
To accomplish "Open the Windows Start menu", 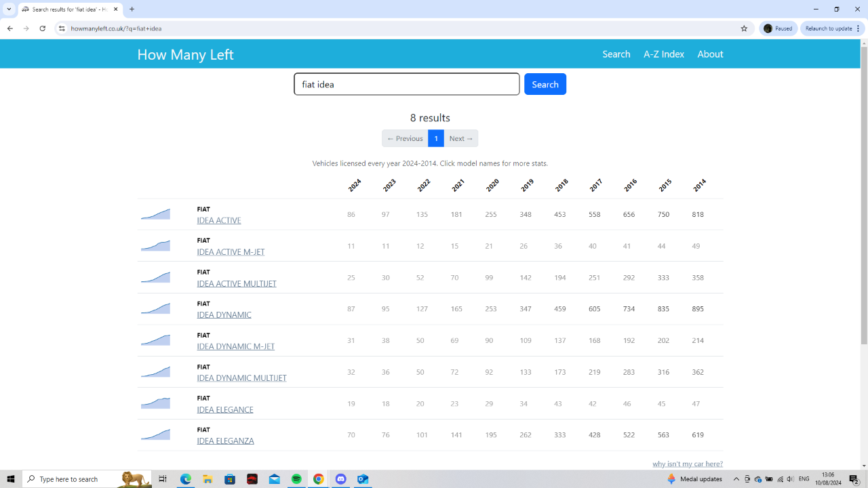I will 11,479.
